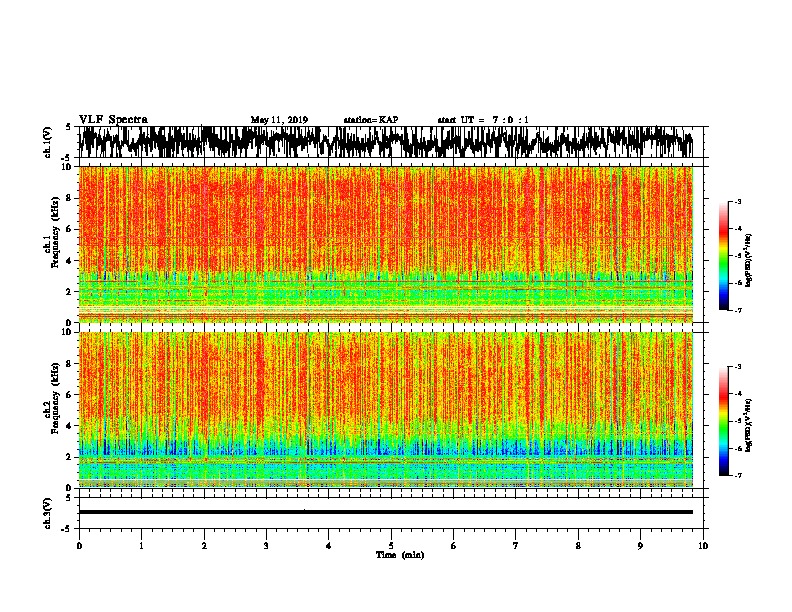792x612 pixels.
Task: Click the time axis tick label "0"
Action: pyautogui.click(x=79, y=546)
